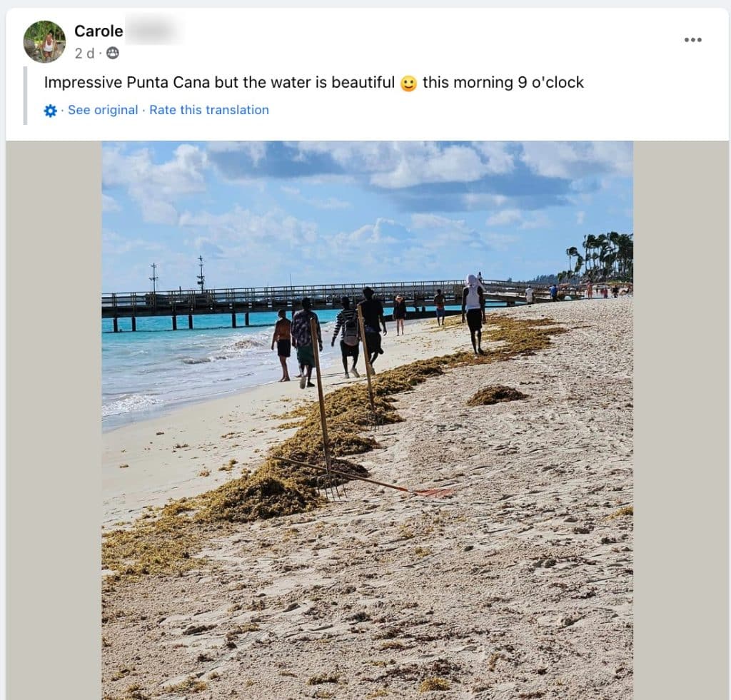Select "Rate this translation"

pyautogui.click(x=209, y=110)
